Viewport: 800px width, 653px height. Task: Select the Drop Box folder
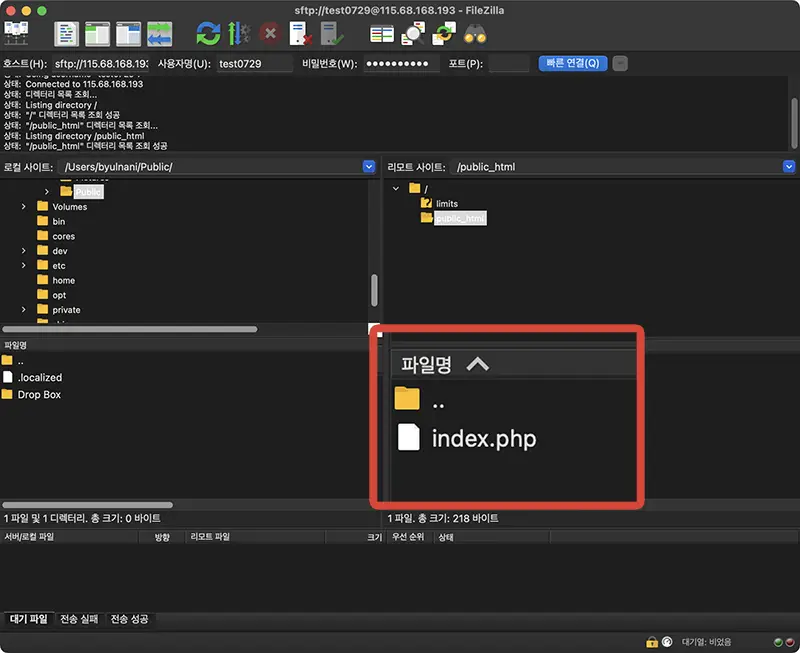[39, 394]
